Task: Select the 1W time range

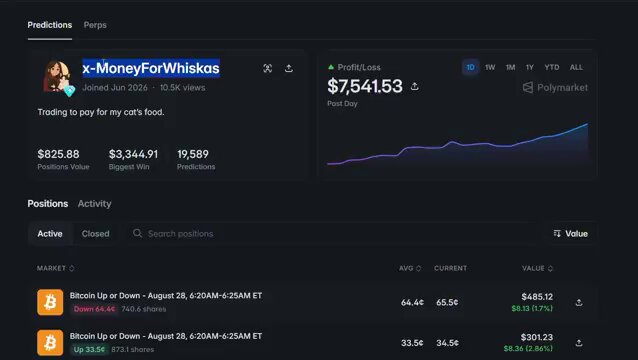Action: tap(490, 67)
